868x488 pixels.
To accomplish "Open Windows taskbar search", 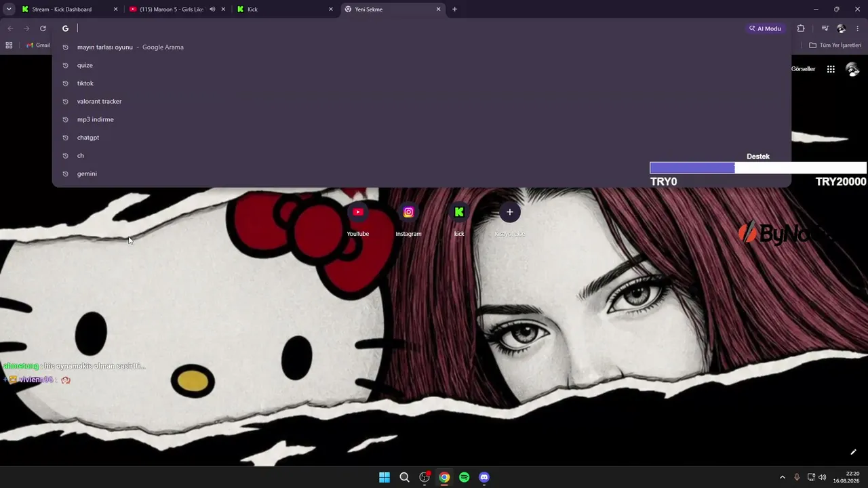I will 404,477.
